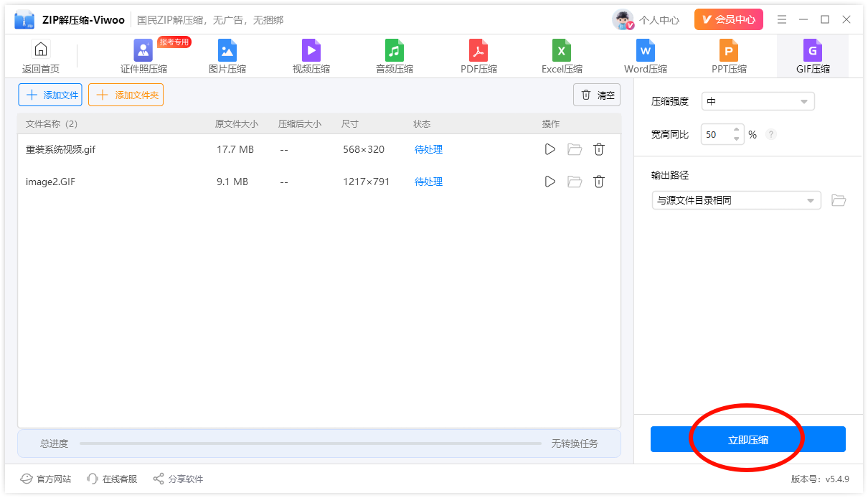Viewport: 868px width, 498px height.
Task: Click the 立即压缩 compress now button
Action: point(748,439)
